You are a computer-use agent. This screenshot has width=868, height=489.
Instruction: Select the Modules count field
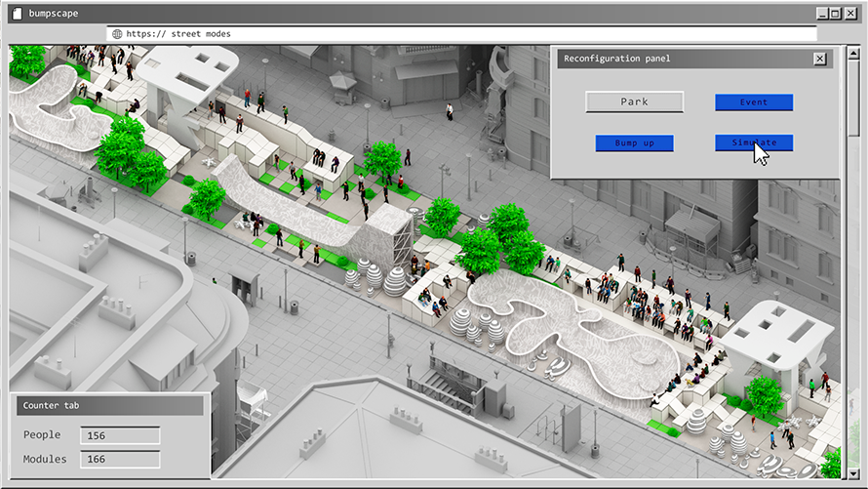click(x=120, y=459)
